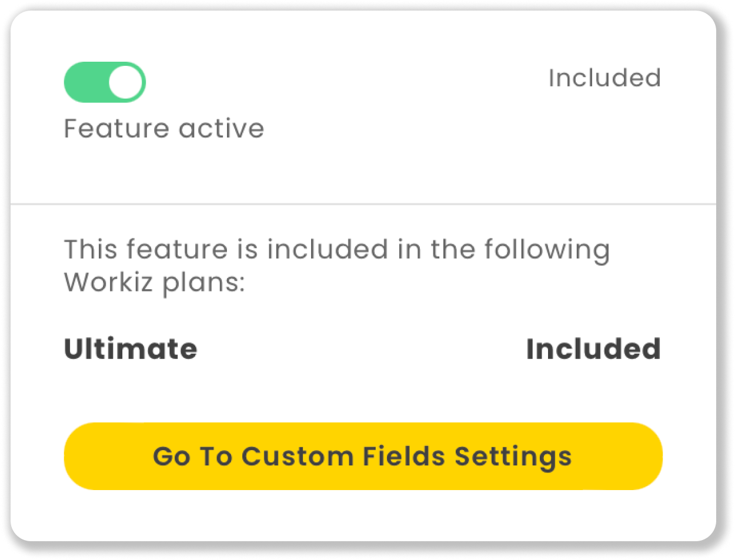Screen dimensions: 735x560
Task: Click Included next to Ultimate
Action: tap(594, 349)
